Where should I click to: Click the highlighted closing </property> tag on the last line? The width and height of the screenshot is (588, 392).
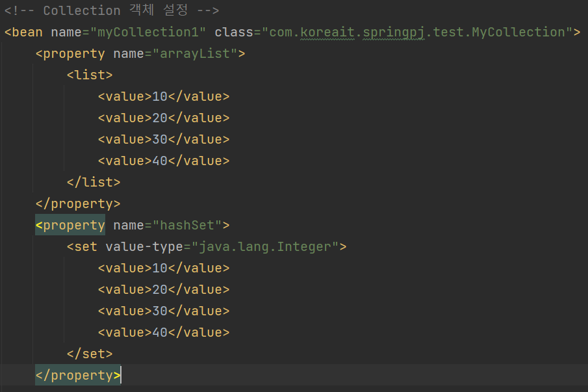tap(78, 375)
